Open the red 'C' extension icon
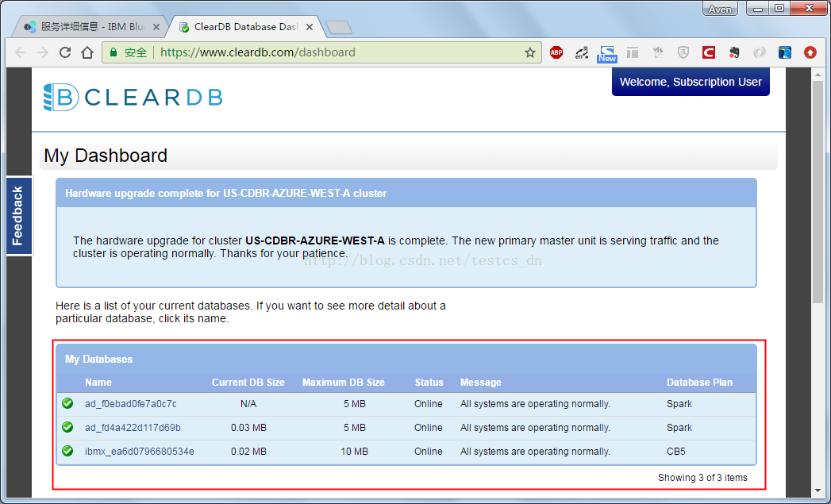This screenshot has width=831, height=504. click(709, 52)
